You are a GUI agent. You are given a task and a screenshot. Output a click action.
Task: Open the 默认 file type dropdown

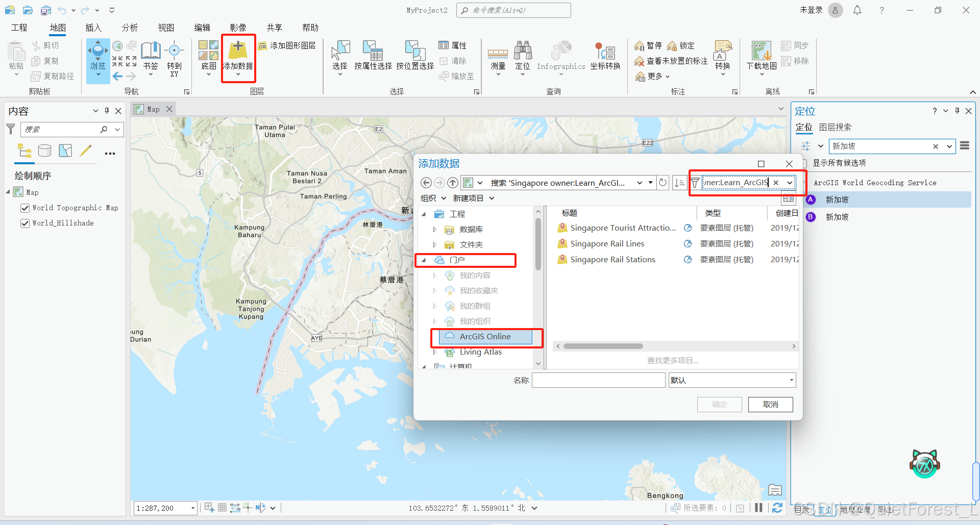tap(791, 380)
